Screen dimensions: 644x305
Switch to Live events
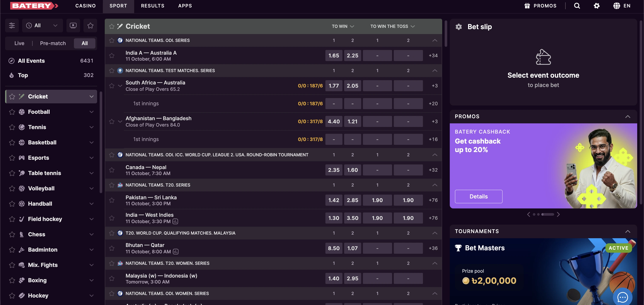[x=19, y=43]
